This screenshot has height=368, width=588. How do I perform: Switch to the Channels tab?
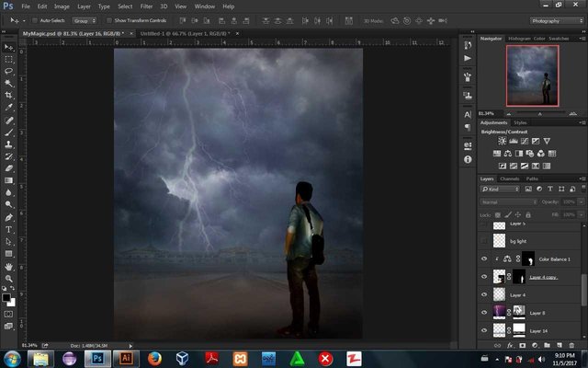pyautogui.click(x=508, y=178)
